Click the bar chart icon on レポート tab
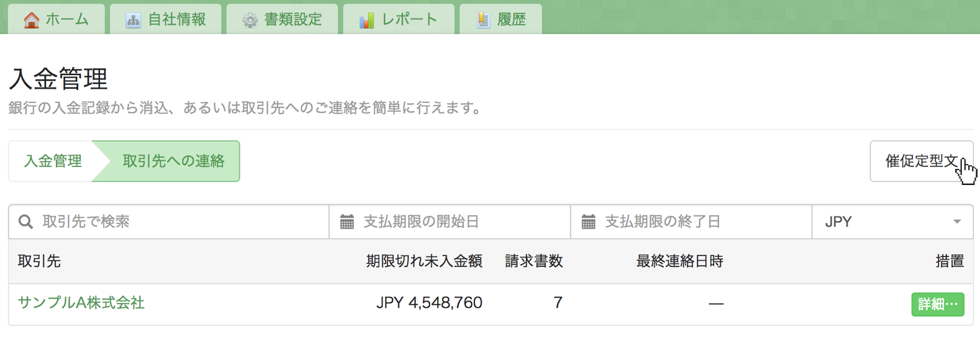Viewport: 980px width, 344px height. pyautogui.click(x=366, y=20)
